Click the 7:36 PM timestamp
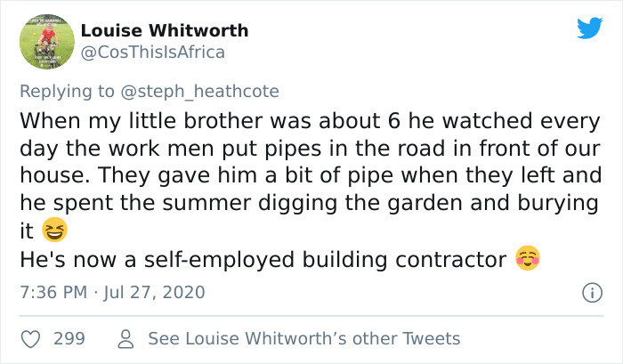This screenshot has height=364, width=623. 55,292
